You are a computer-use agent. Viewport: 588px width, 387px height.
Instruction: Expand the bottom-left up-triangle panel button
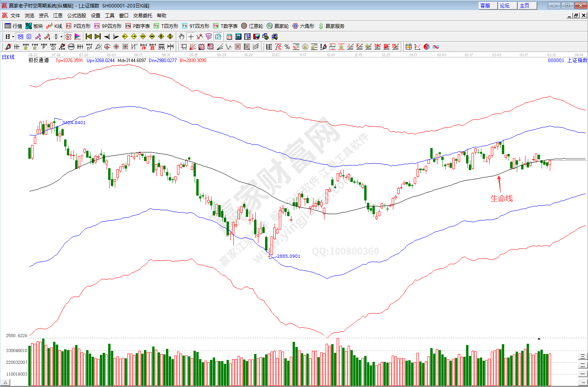click(x=6, y=382)
